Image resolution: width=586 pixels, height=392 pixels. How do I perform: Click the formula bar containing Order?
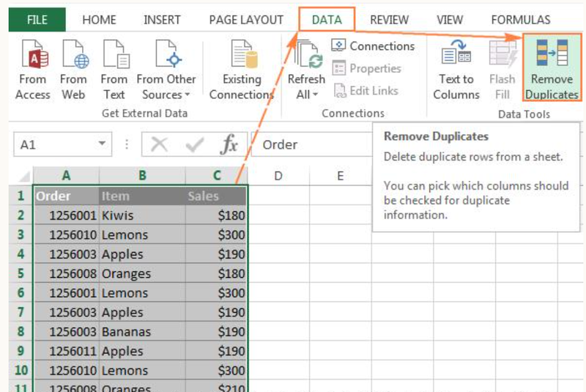[x=312, y=144]
